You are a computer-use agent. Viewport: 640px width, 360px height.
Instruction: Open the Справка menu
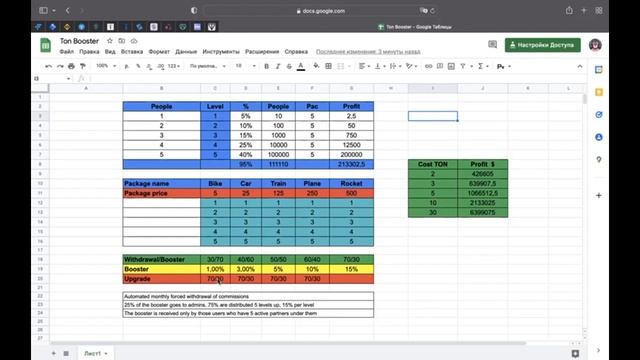coord(296,52)
